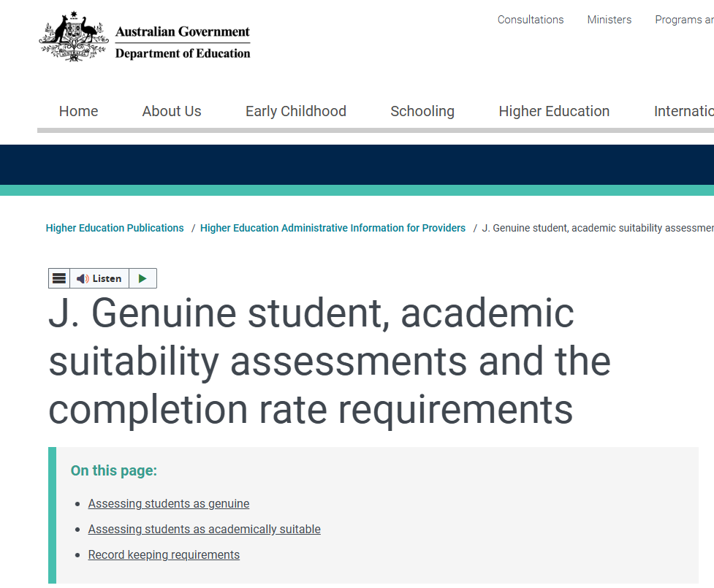714x588 pixels.
Task: Open the Consultations link in top bar
Action: [x=530, y=20]
